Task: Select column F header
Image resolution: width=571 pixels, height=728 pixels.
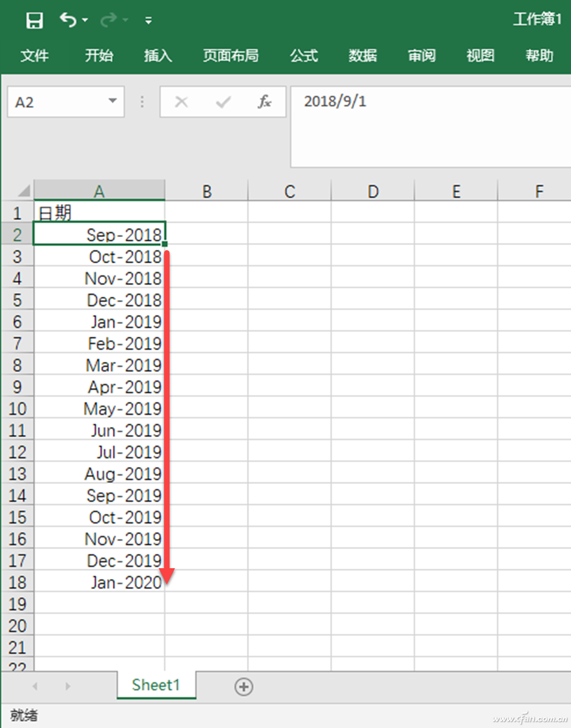Action: (535, 191)
